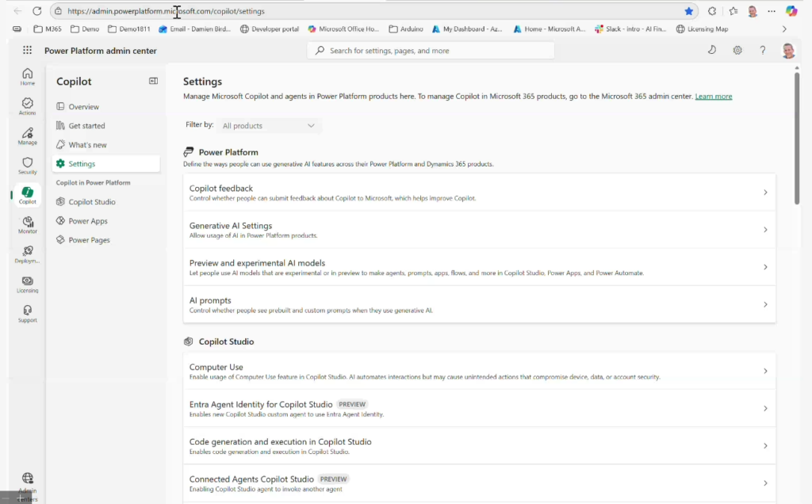Open browser favorites list icon

pyautogui.click(x=733, y=11)
